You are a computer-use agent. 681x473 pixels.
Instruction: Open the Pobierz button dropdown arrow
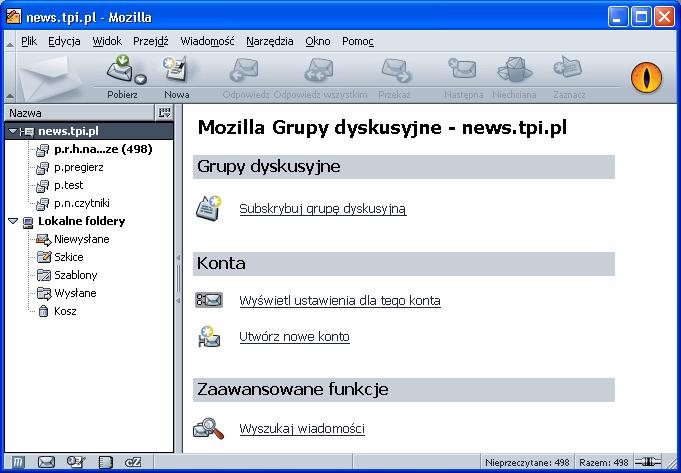(x=141, y=80)
